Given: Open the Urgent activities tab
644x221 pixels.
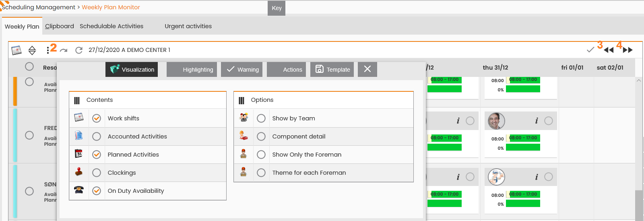Looking at the screenshot, I should click(188, 26).
